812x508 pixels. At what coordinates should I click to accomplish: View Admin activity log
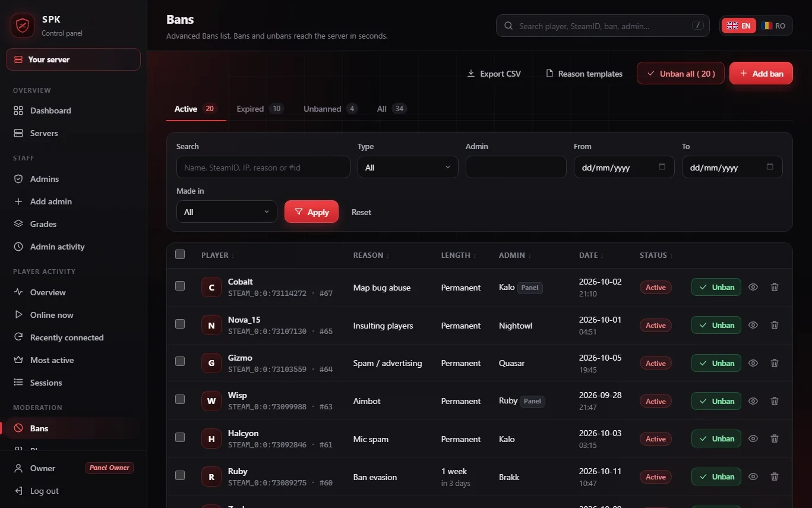tap(73, 247)
